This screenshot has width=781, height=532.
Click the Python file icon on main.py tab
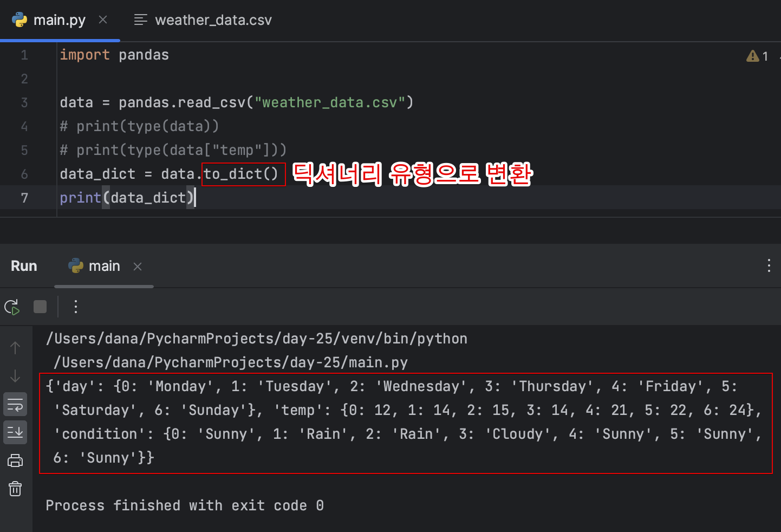tap(19, 20)
